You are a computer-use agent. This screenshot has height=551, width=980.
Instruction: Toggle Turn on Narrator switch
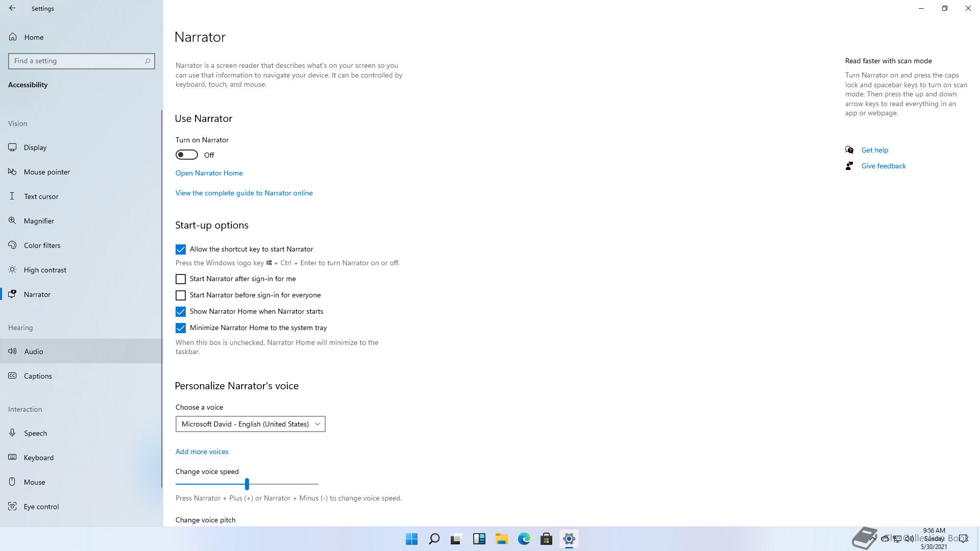pyautogui.click(x=187, y=155)
